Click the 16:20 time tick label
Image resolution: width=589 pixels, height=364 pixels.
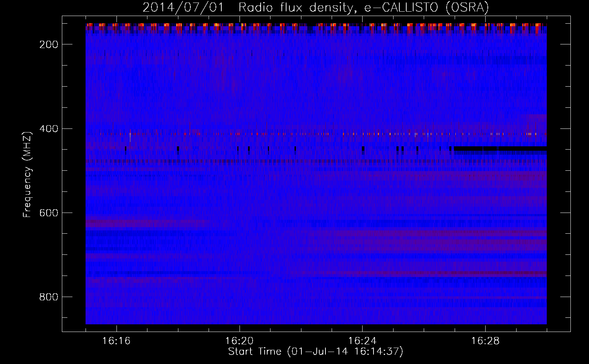pos(240,341)
